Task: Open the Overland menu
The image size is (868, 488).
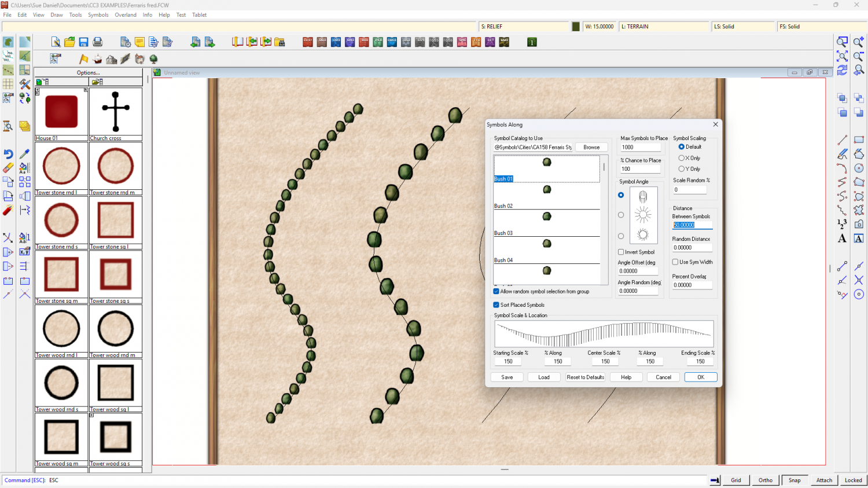Action: 126,15
